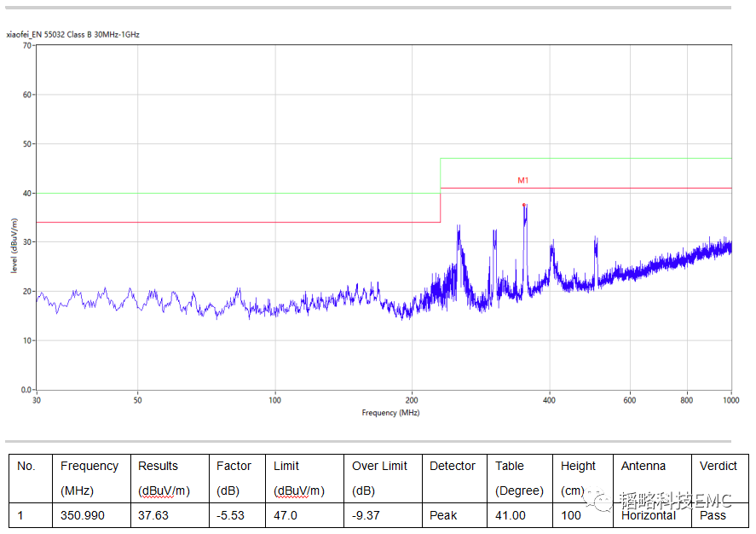Click the green limit line at 40 dBuV/m

tap(239, 193)
